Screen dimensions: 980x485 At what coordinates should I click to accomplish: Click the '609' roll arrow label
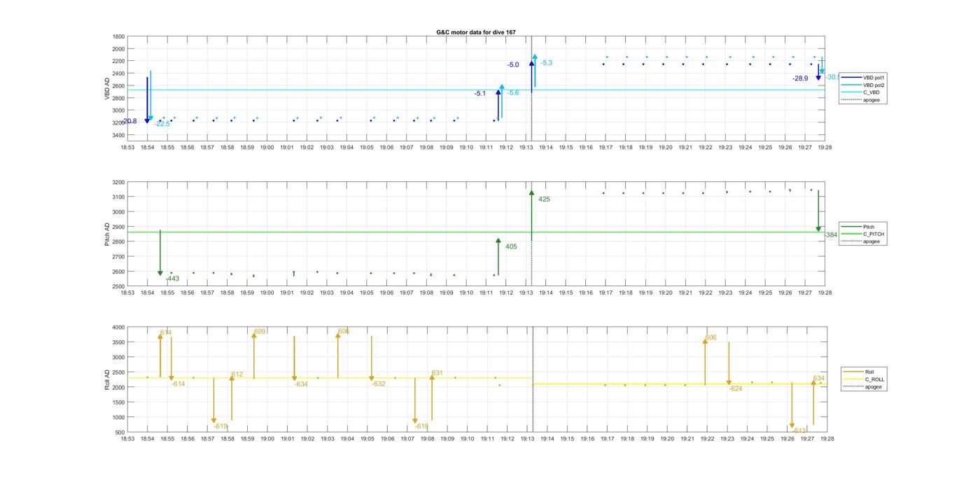point(260,331)
